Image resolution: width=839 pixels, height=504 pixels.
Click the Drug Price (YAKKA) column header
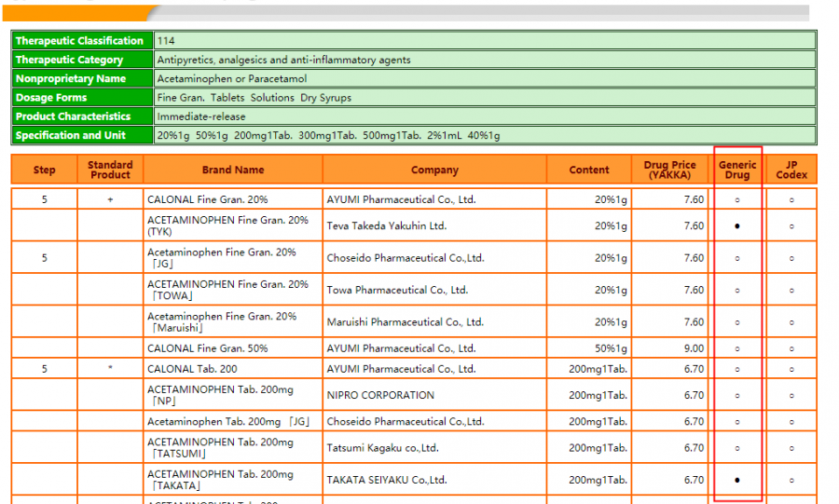coord(669,170)
